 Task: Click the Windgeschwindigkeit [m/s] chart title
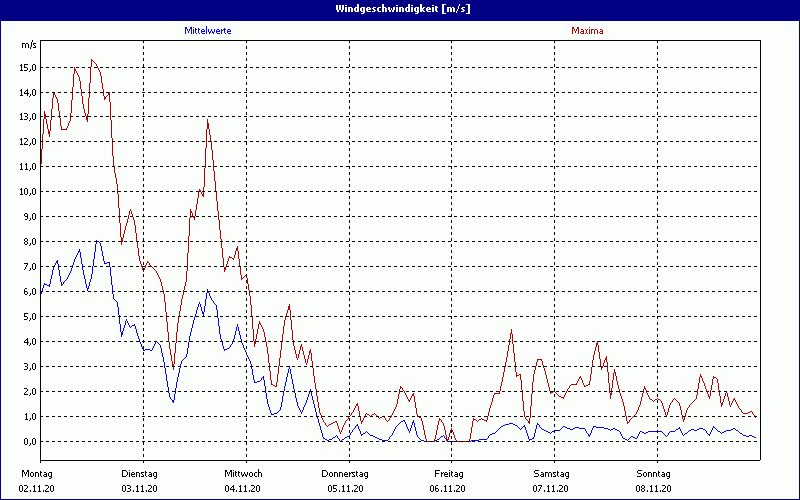(x=403, y=9)
